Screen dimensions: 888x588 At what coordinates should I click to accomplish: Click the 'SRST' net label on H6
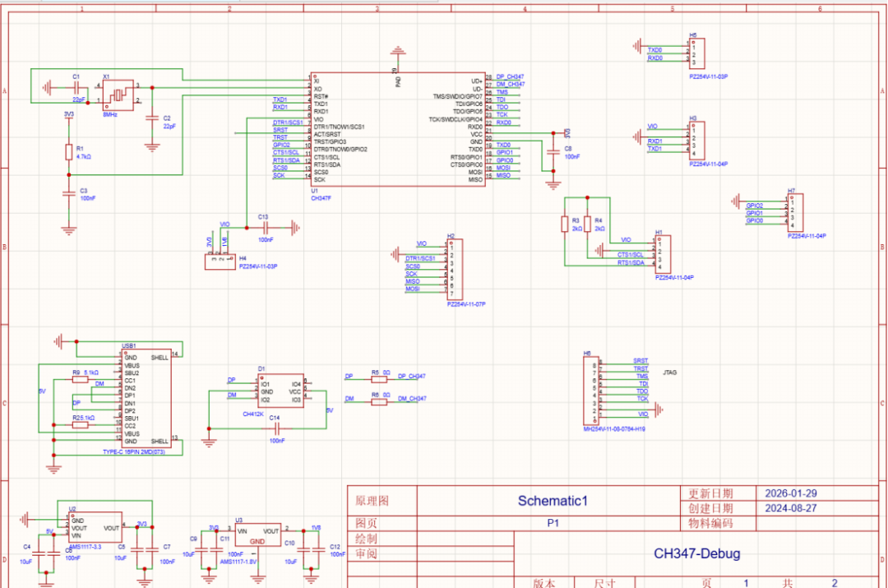[641, 361]
